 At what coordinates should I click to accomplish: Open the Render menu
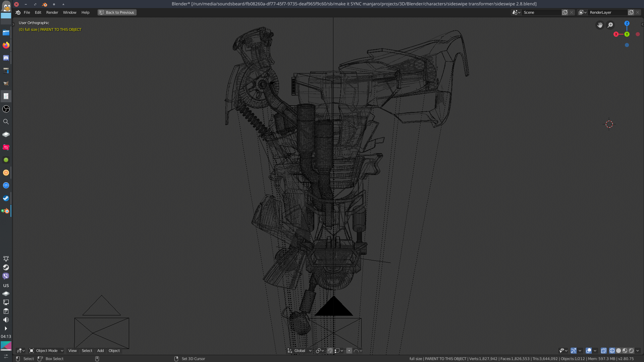52,12
